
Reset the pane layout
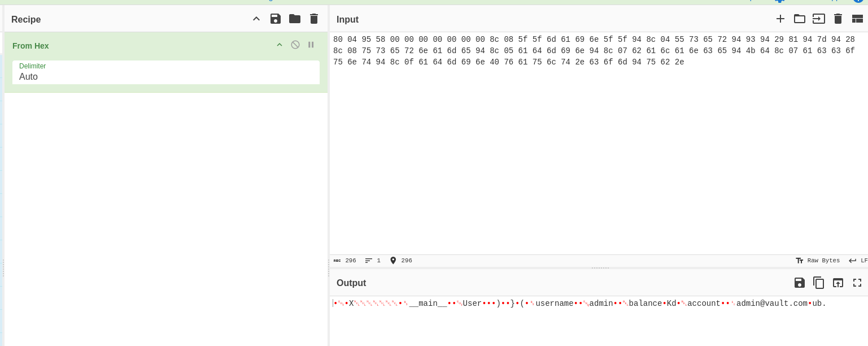coord(857,19)
